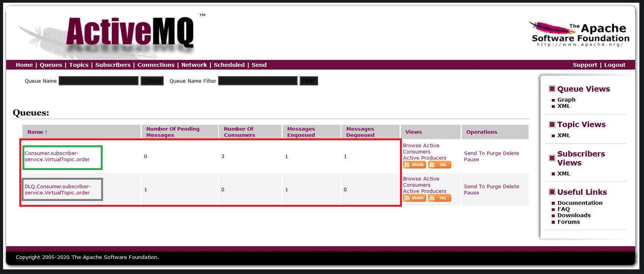Open the FAQ link

point(564,209)
